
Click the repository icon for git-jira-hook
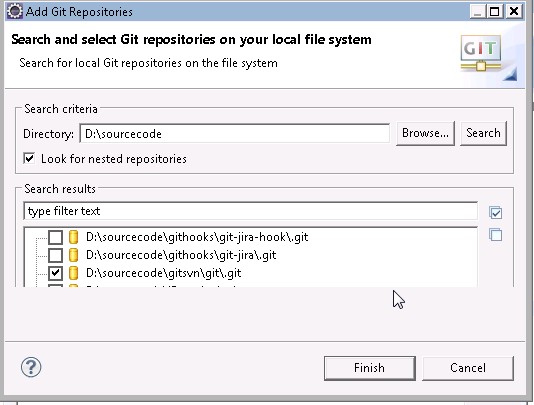[73, 237]
